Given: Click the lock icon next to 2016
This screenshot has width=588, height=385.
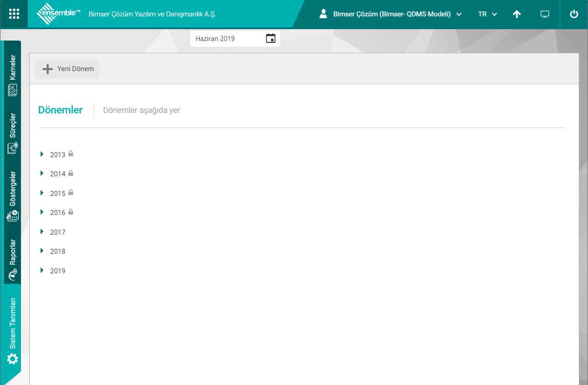Looking at the screenshot, I should point(71,212).
